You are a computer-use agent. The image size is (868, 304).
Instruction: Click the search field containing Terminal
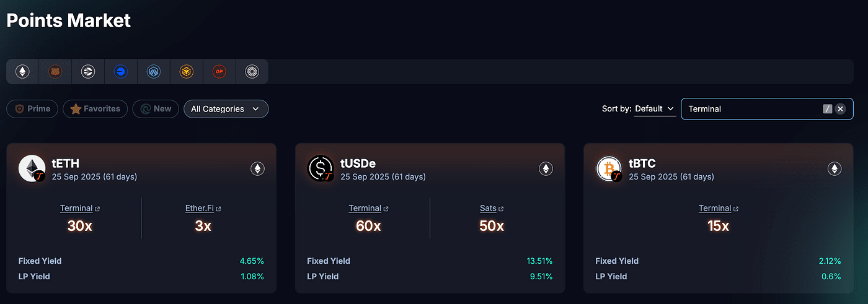[x=767, y=109]
